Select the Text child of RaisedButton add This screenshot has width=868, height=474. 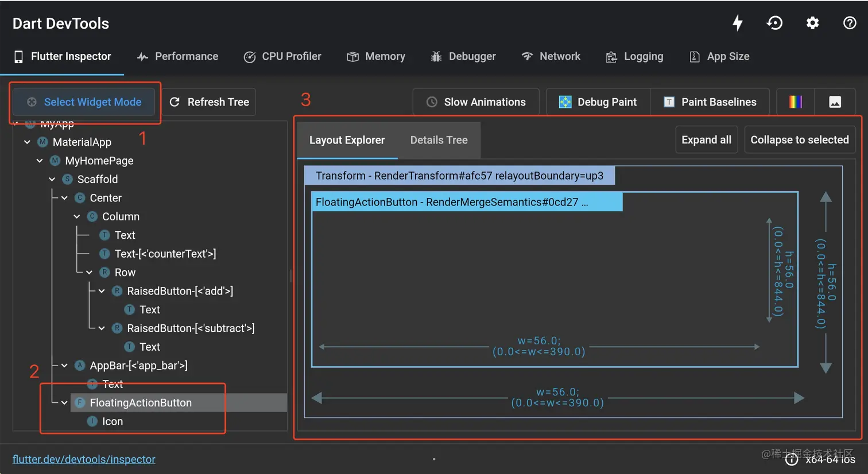[x=150, y=309]
